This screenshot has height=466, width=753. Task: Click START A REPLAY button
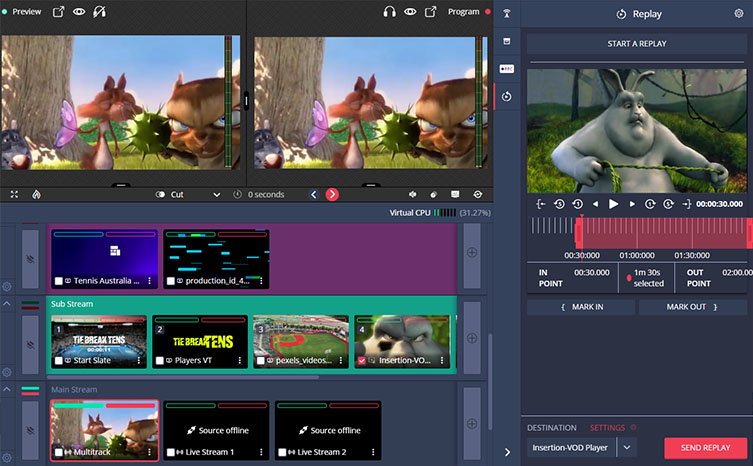click(637, 44)
